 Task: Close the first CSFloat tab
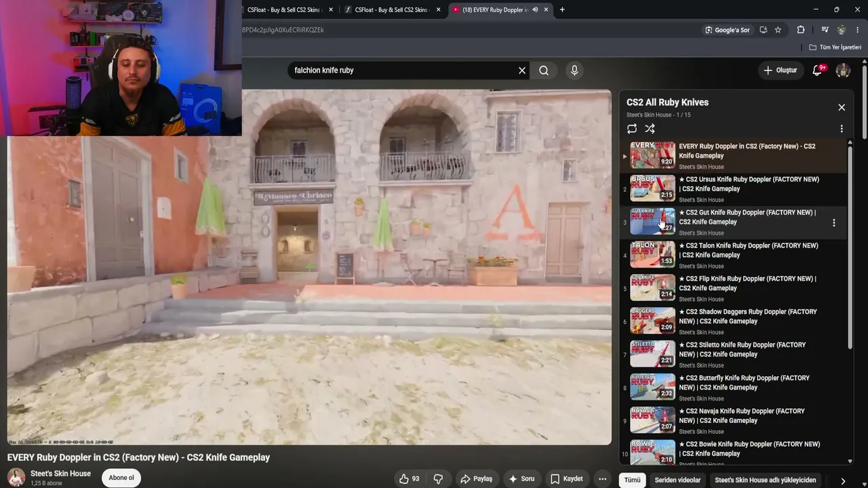tap(331, 10)
